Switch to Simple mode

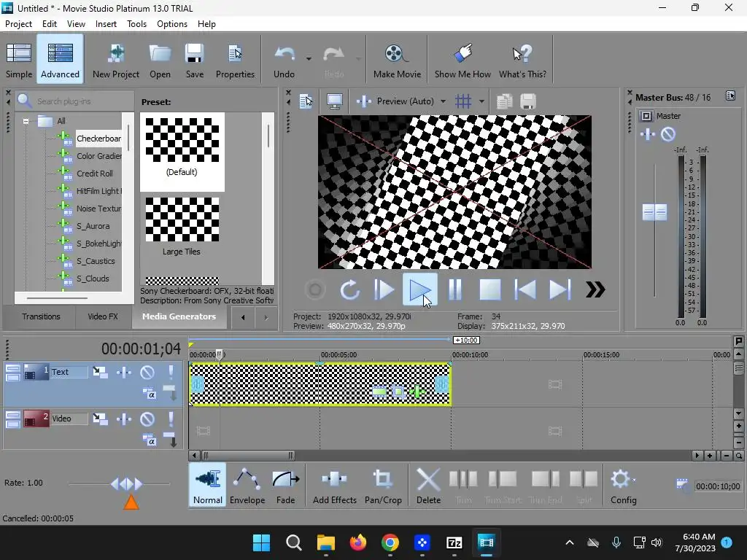coord(19,60)
